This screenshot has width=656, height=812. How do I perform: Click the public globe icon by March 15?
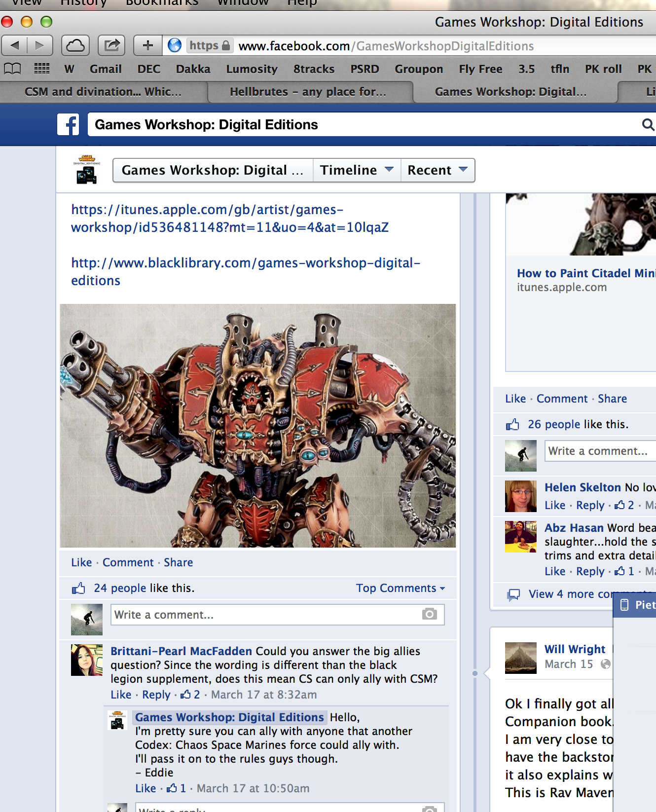pyautogui.click(x=606, y=664)
